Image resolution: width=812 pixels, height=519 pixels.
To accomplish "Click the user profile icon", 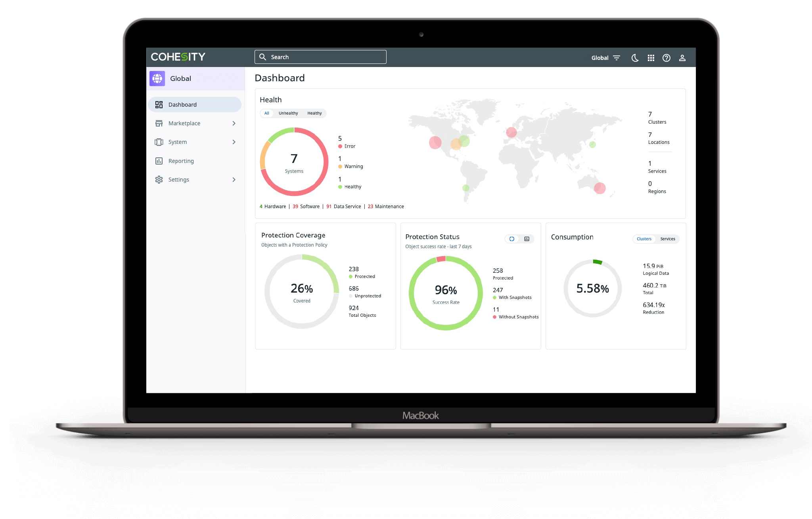I will (x=682, y=57).
